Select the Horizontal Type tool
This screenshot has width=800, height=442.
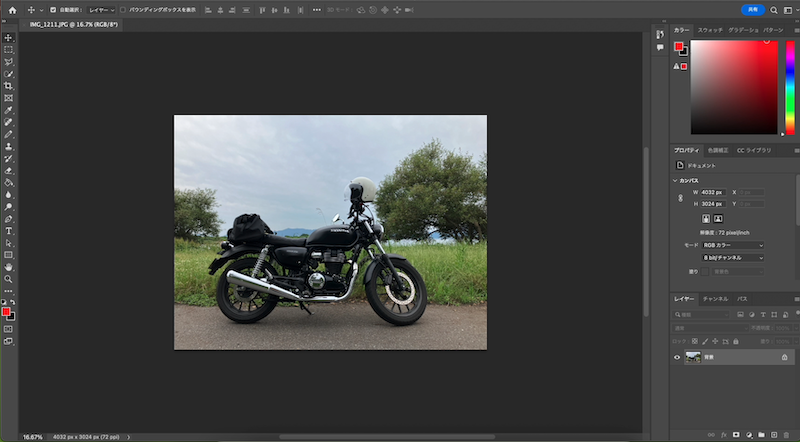click(8, 231)
